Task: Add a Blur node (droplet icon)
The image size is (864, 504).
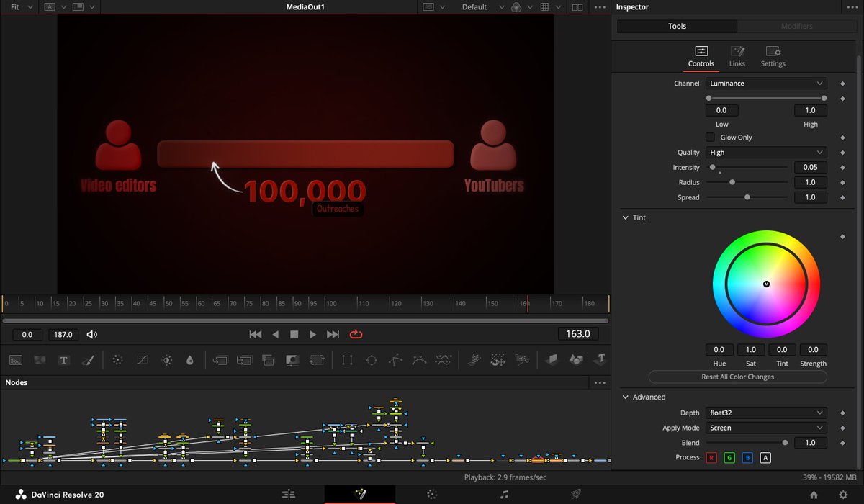Action: pos(190,359)
